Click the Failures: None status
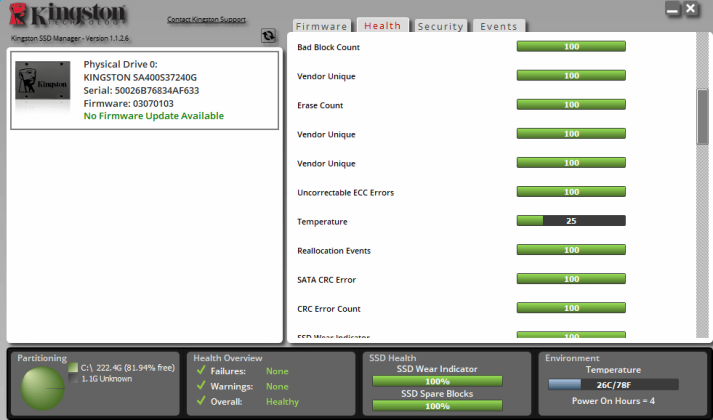Image resolution: width=713 pixels, height=420 pixels. pyautogui.click(x=249, y=371)
